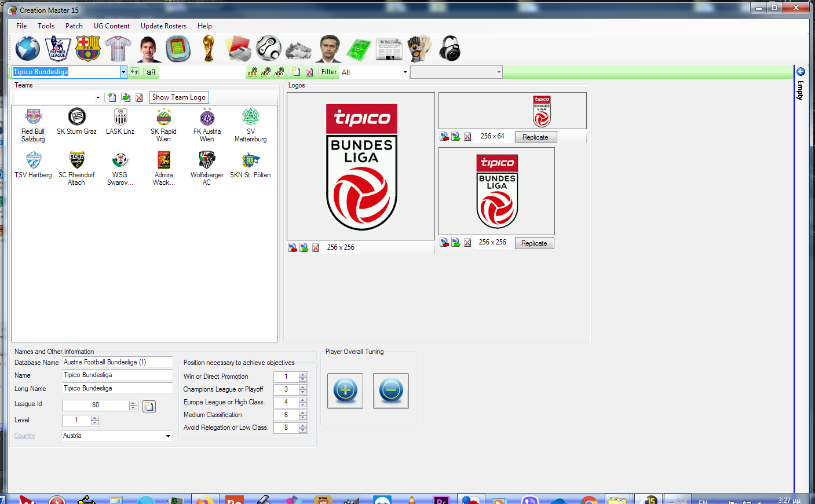Image resolution: width=815 pixels, height=504 pixels.
Task: Expand the Tipico Bundesliga league dropdown
Action: coord(123,72)
